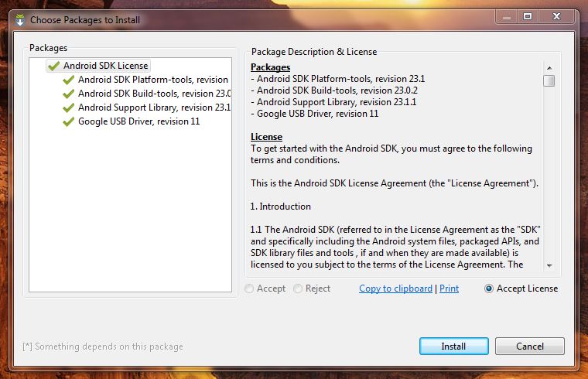Image resolution: width=588 pixels, height=379 pixels.
Task: Select the Android SDK License tree row
Action: [x=98, y=66]
